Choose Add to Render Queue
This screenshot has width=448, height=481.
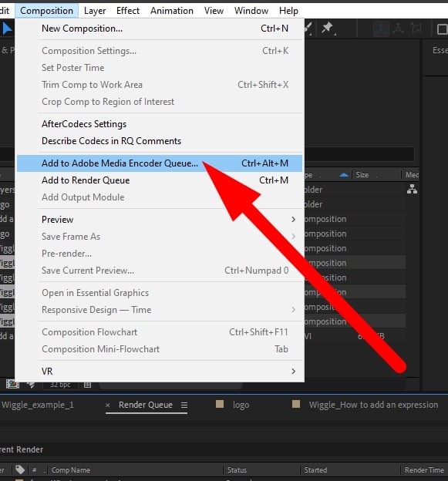160,180
